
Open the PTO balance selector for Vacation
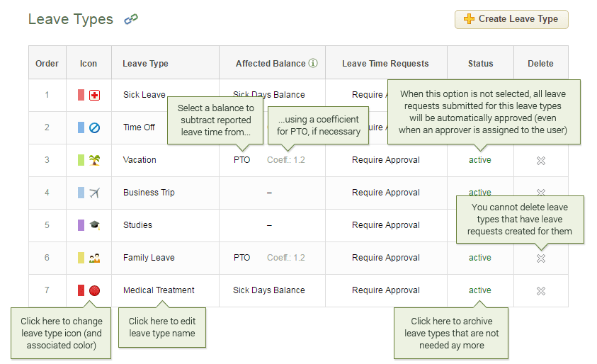click(241, 160)
